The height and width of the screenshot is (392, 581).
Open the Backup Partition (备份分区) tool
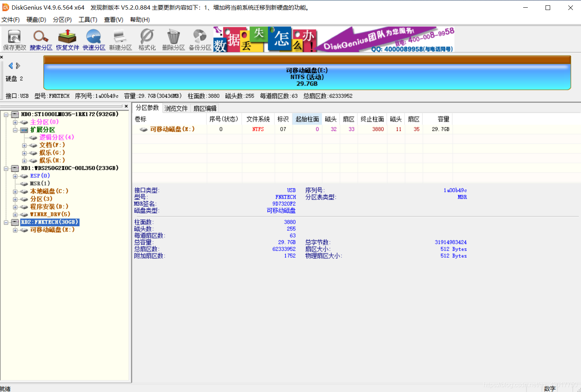(x=200, y=40)
